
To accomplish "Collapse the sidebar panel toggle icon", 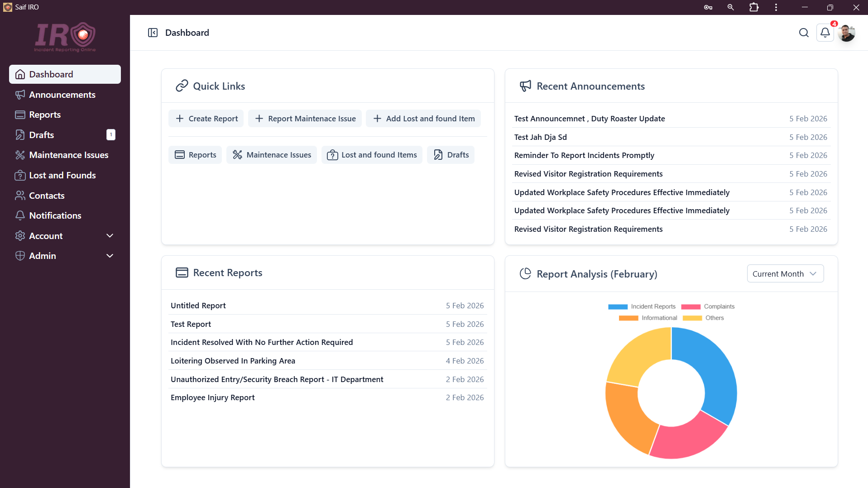I will tap(153, 33).
